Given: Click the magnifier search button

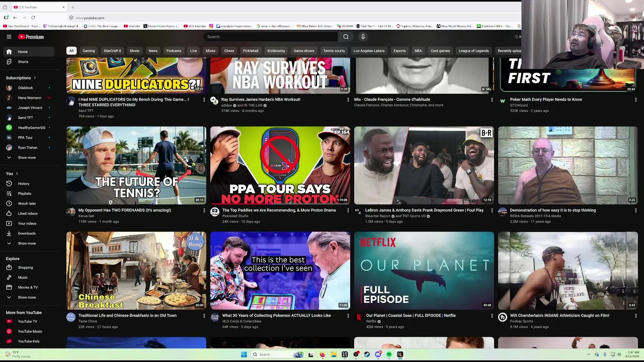Looking at the screenshot, I should [346, 37].
